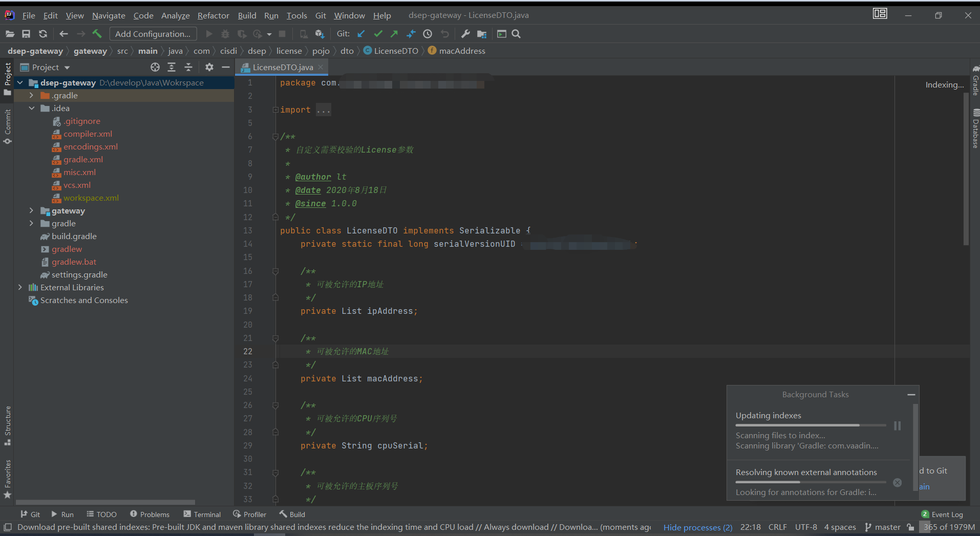The height and width of the screenshot is (536, 980).
Task: Collapse all icon in Project panel
Action: tap(188, 67)
